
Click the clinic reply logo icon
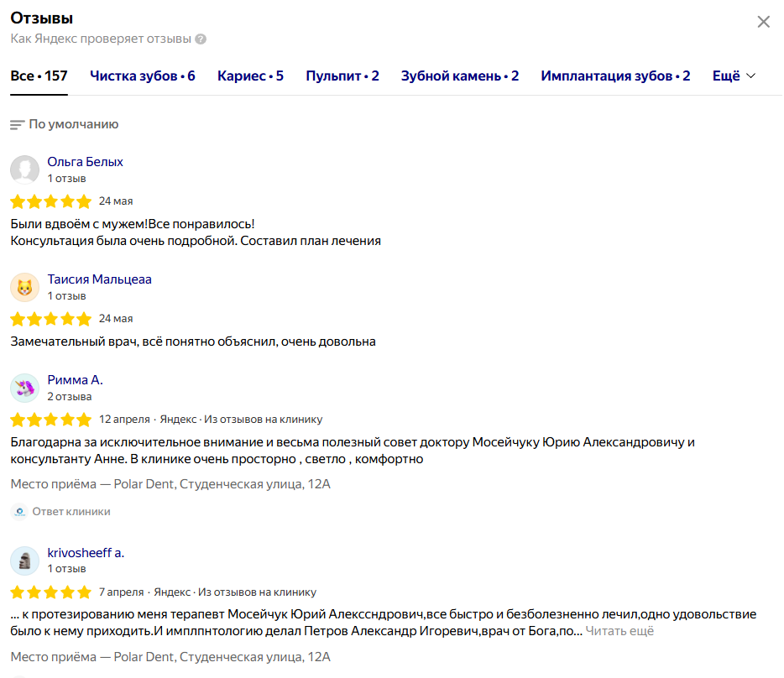(x=19, y=512)
